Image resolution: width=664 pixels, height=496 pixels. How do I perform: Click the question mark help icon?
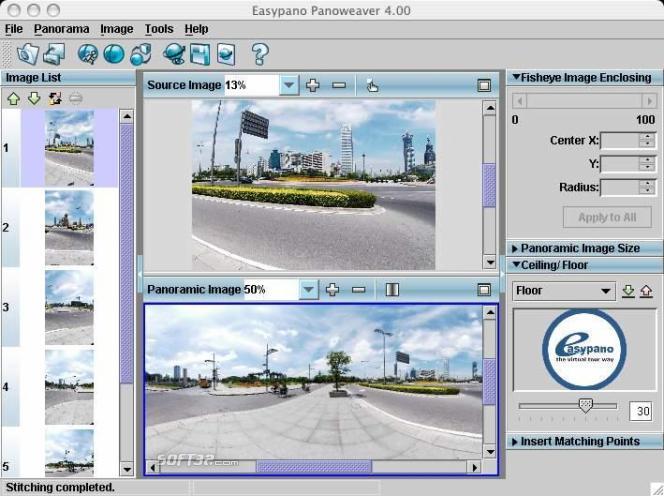click(260, 54)
